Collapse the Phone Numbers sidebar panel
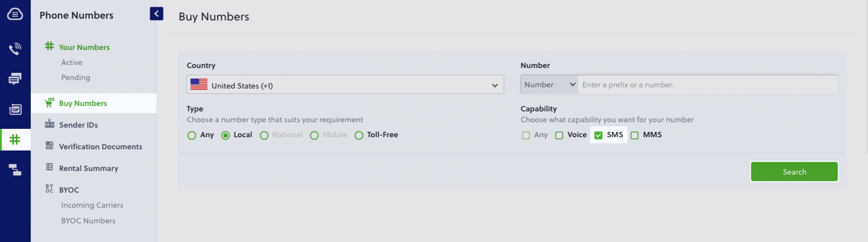Screen dimensions: 868x242 pos(157,13)
